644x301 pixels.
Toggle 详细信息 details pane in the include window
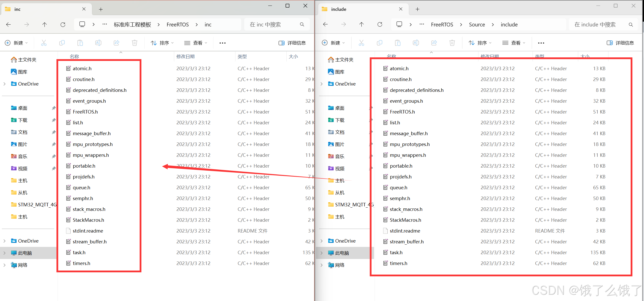point(620,43)
